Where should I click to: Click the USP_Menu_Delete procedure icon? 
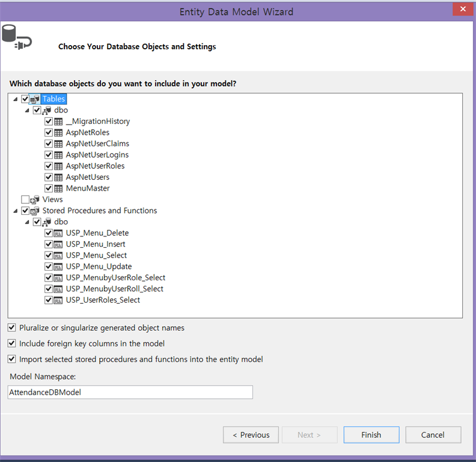[x=58, y=233]
